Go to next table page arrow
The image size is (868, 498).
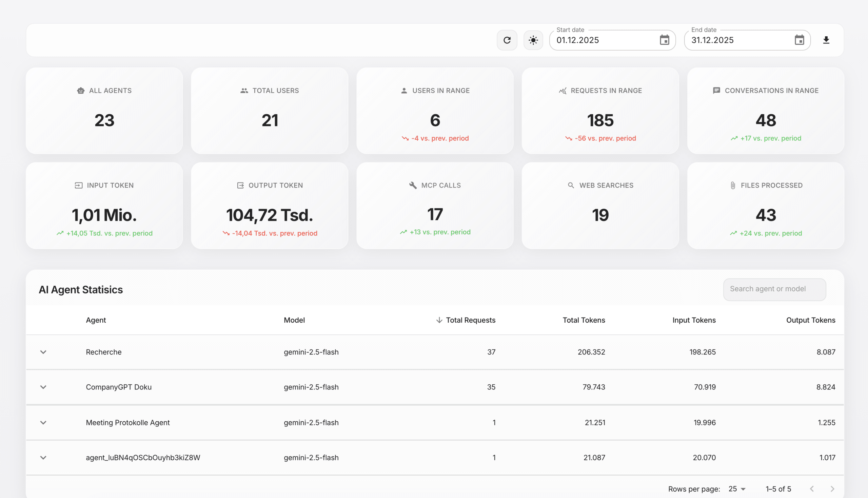coord(832,489)
